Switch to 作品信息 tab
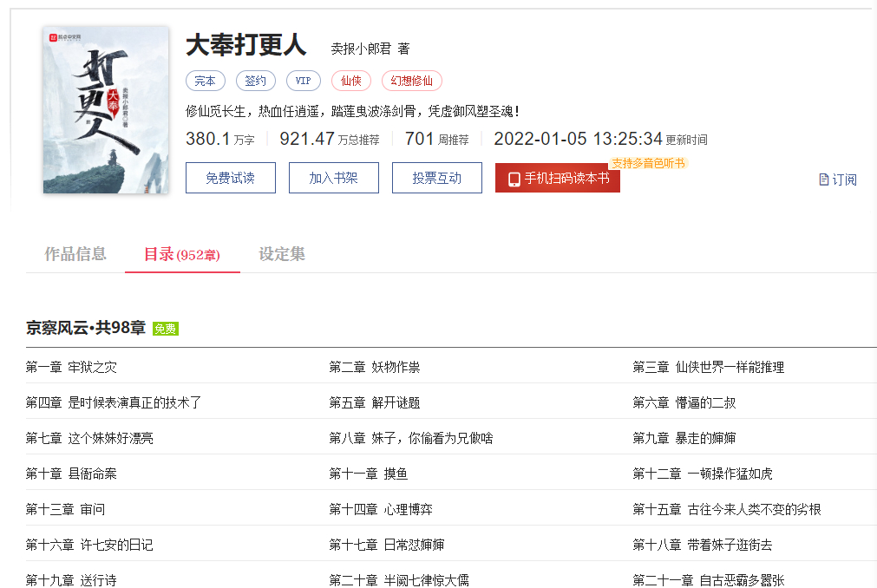The width and height of the screenshot is (877, 588). 75,254
